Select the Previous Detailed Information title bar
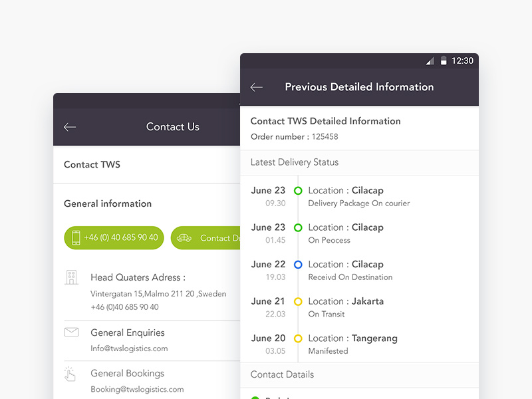 [x=359, y=87]
